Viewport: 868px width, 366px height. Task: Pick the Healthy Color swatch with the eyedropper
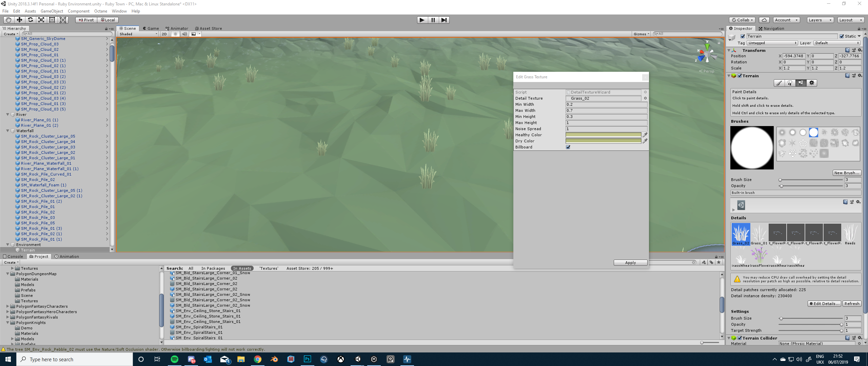click(x=645, y=135)
